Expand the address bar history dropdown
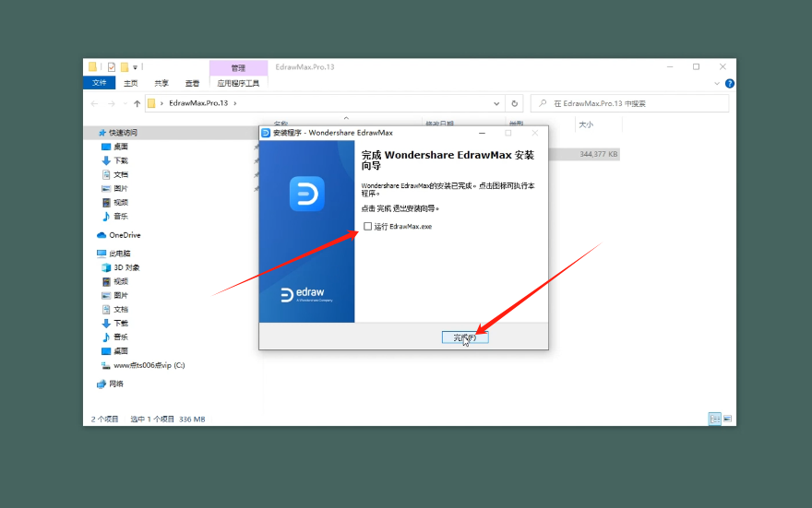 point(496,103)
